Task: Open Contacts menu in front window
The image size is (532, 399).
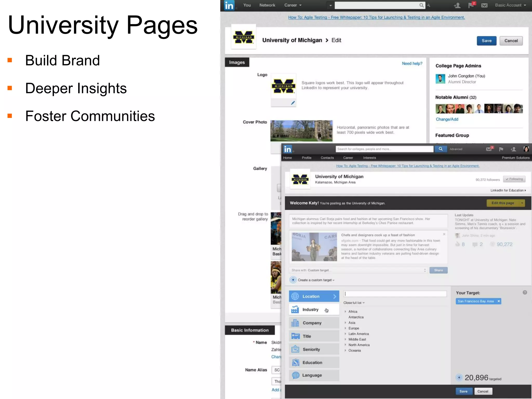Action: (327, 158)
